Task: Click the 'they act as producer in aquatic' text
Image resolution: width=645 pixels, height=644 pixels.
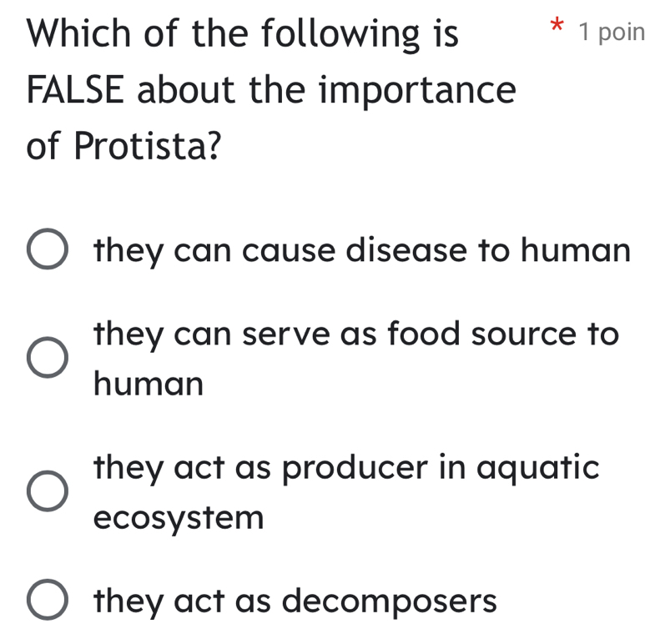Action: point(347,467)
